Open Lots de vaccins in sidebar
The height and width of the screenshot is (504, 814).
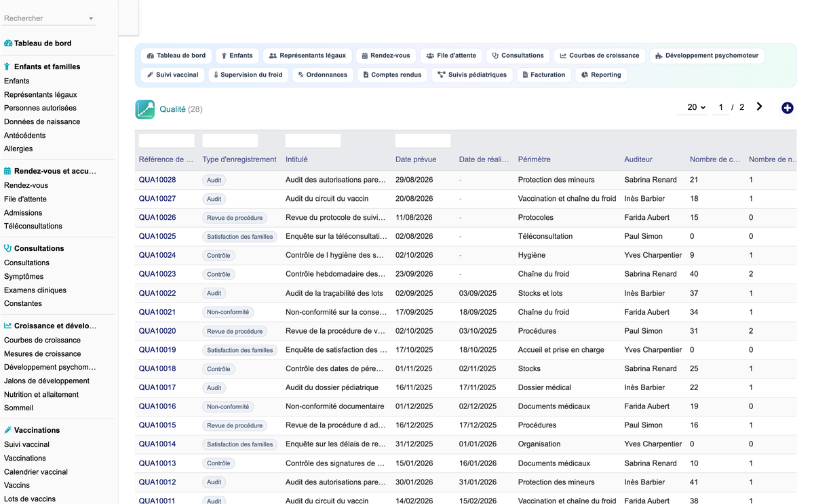[x=30, y=499]
